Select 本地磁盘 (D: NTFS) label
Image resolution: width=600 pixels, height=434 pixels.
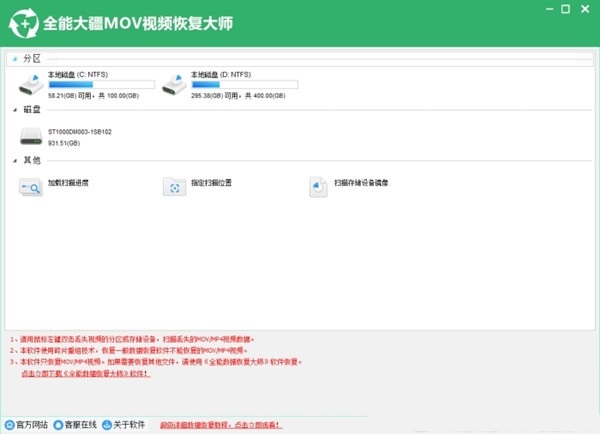[221, 75]
